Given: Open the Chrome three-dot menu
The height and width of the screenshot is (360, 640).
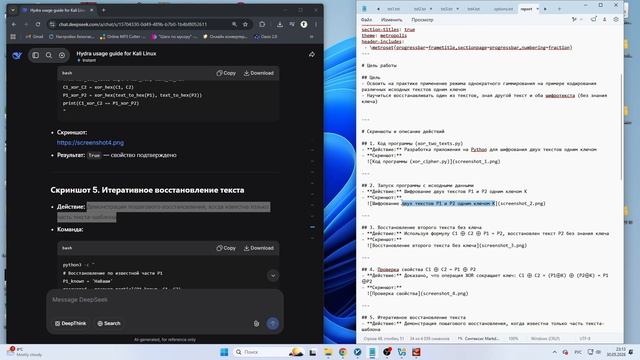Looking at the screenshot, I should pos(316,24).
